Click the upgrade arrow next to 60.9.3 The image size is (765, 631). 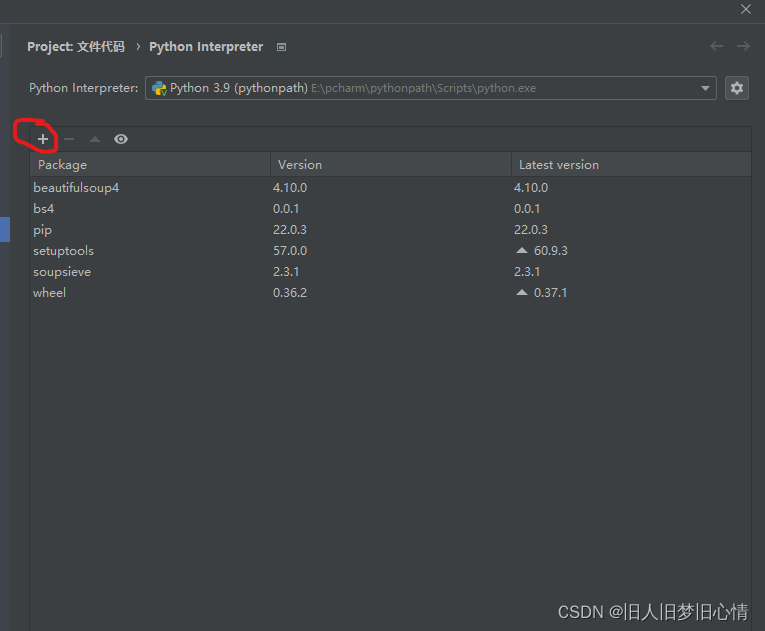tap(522, 250)
